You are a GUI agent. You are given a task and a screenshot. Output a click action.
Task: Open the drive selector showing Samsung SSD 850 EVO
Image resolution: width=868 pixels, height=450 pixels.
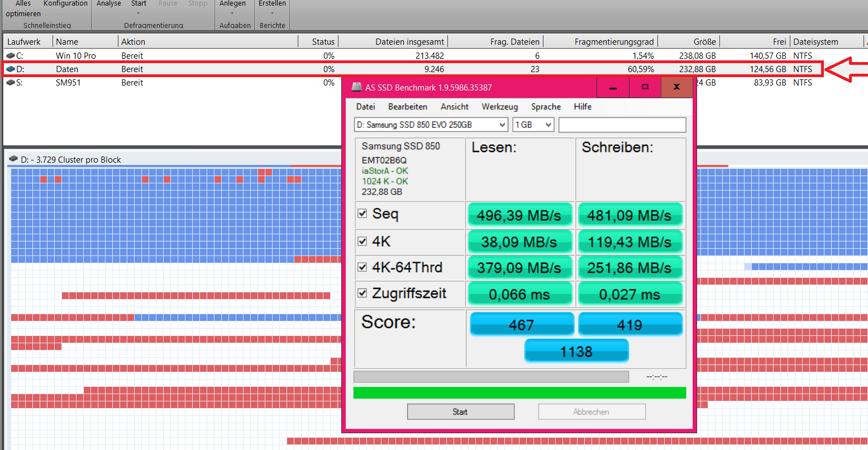[x=431, y=125]
